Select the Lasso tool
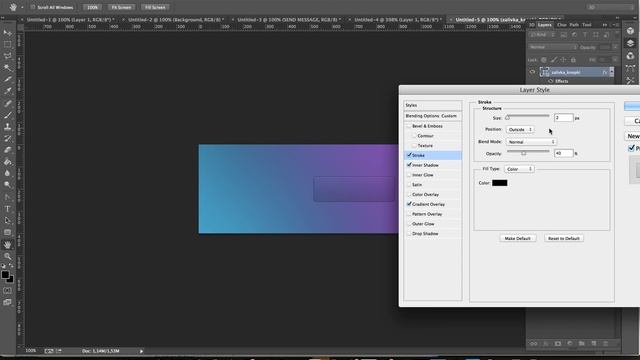 pyautogui.click(x=7, y=56)
